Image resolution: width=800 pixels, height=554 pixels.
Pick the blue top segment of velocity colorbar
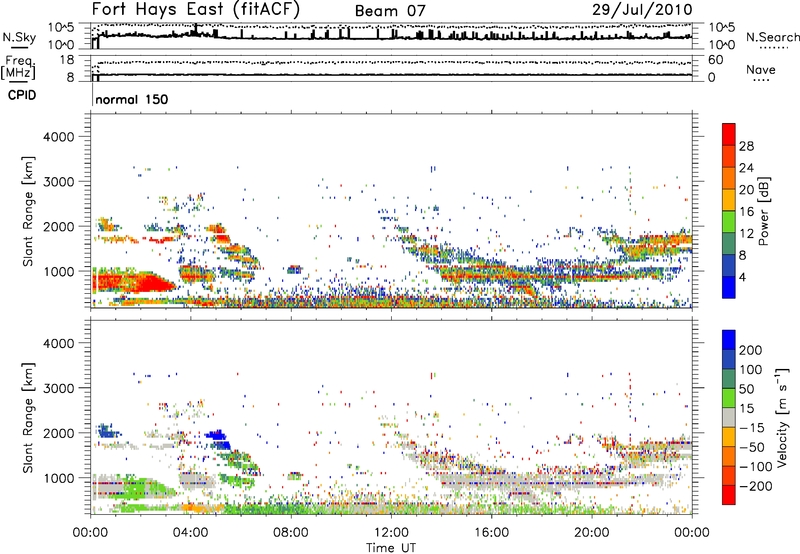point(729,340)
